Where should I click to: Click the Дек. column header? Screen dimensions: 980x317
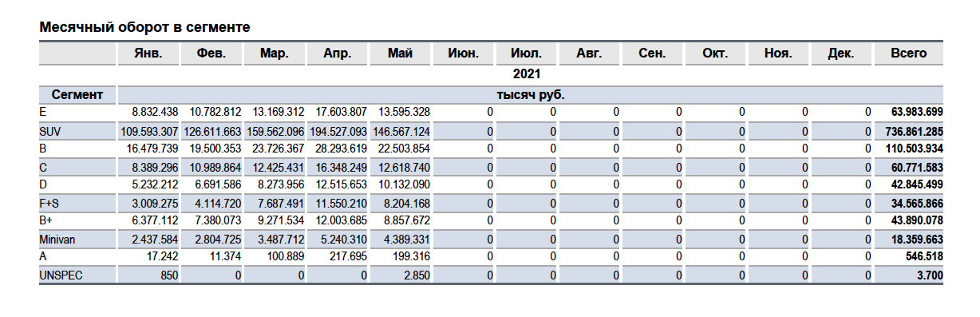(x=841, y=53)
